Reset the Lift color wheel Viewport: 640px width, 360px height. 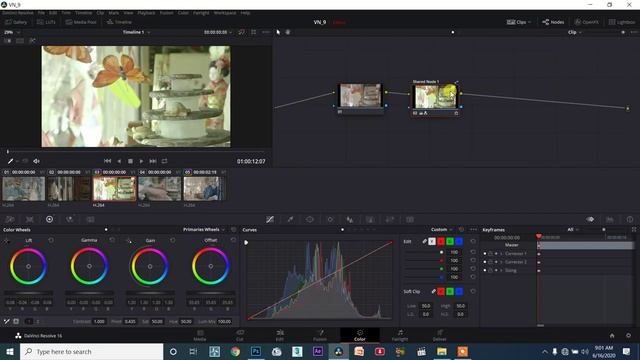(51, 240)
